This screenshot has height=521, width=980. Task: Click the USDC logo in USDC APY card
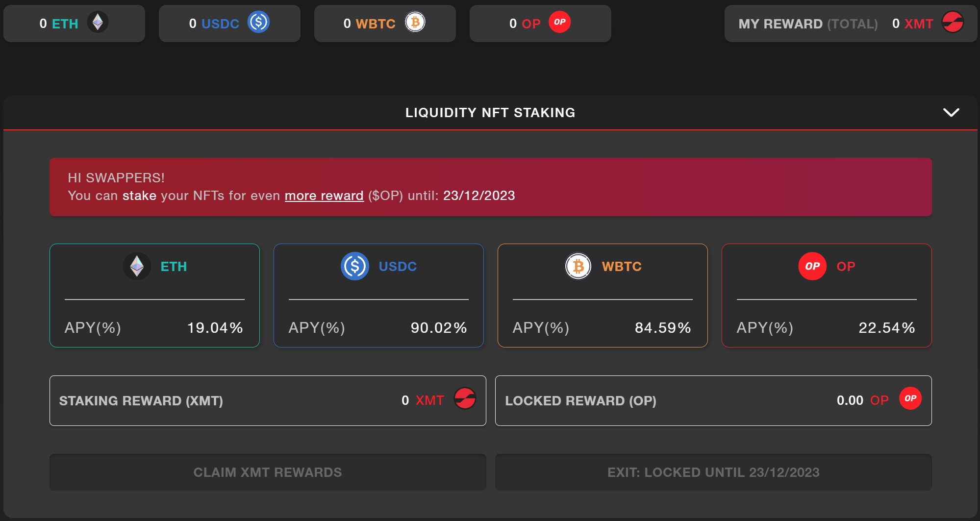pyautogui.click(x=354, y=266)
